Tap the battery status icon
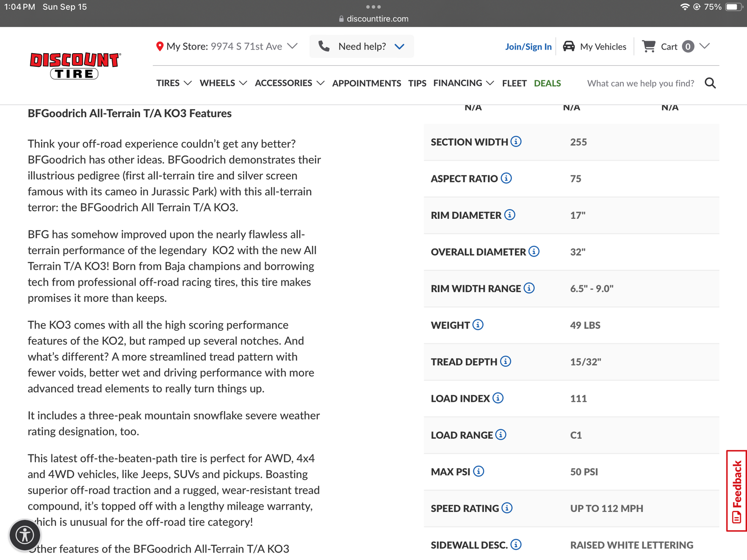The width and height of the screenshot is (747, 560). [734, 7]
